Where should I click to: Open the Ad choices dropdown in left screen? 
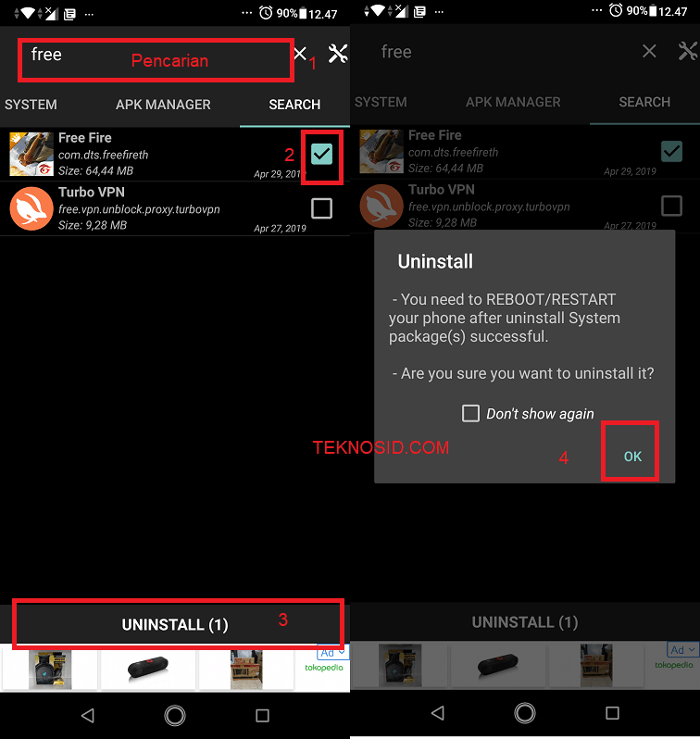(x=332, y=653)
